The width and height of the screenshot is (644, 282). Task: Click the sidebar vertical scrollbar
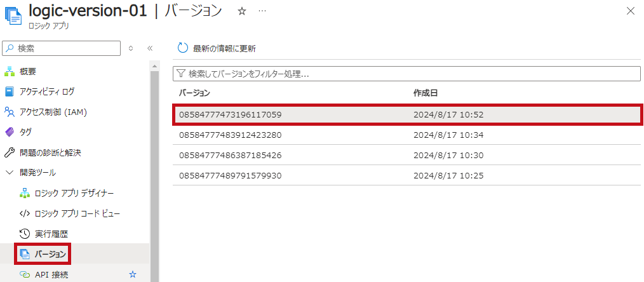(154, 177)
